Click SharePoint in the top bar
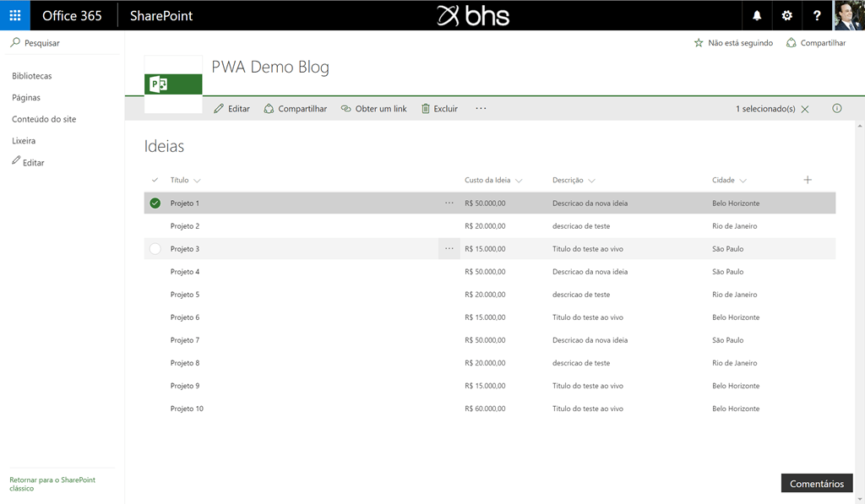Image resolution: width=865 pixels, height=504 pixels. (161, 15)
